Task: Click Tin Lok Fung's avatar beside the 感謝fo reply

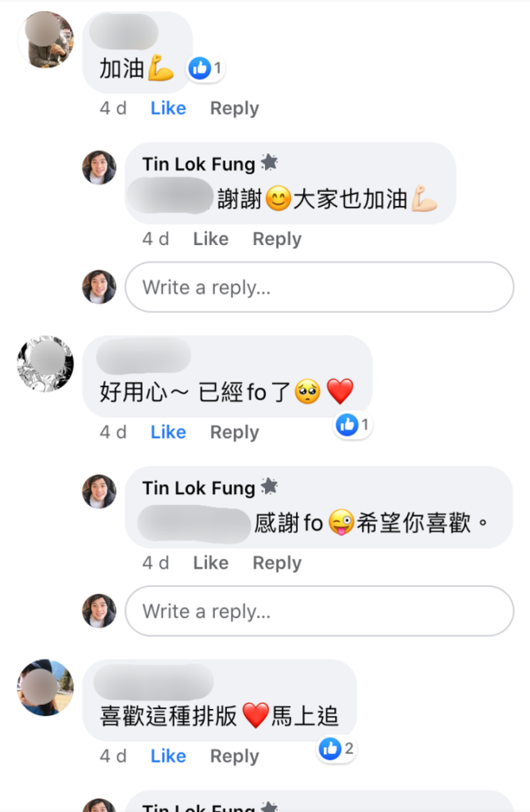Action: pyautogui.click(x=99, y=492)
